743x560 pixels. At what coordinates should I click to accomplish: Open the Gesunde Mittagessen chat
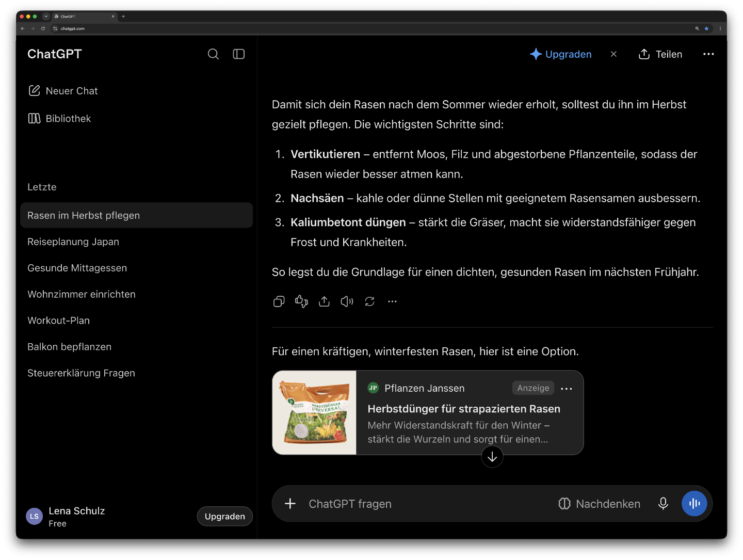tap(136, 268)
